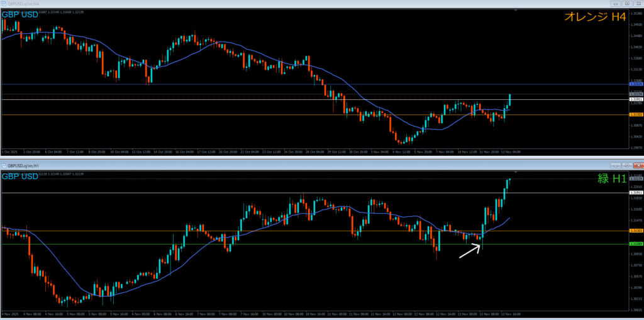Click the GBP USD label on H4 chart
The image size is (644, 320).
[x=19, y=14]
